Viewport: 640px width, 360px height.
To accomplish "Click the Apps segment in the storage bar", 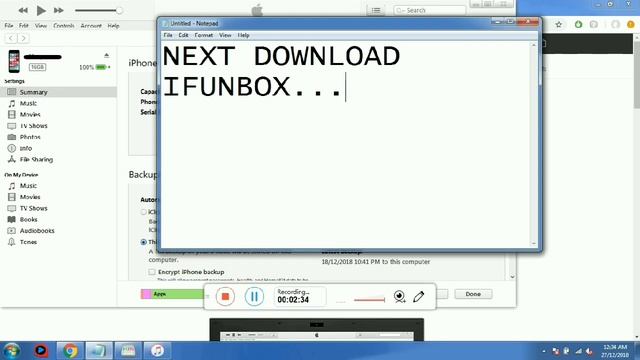I will 178,294.
